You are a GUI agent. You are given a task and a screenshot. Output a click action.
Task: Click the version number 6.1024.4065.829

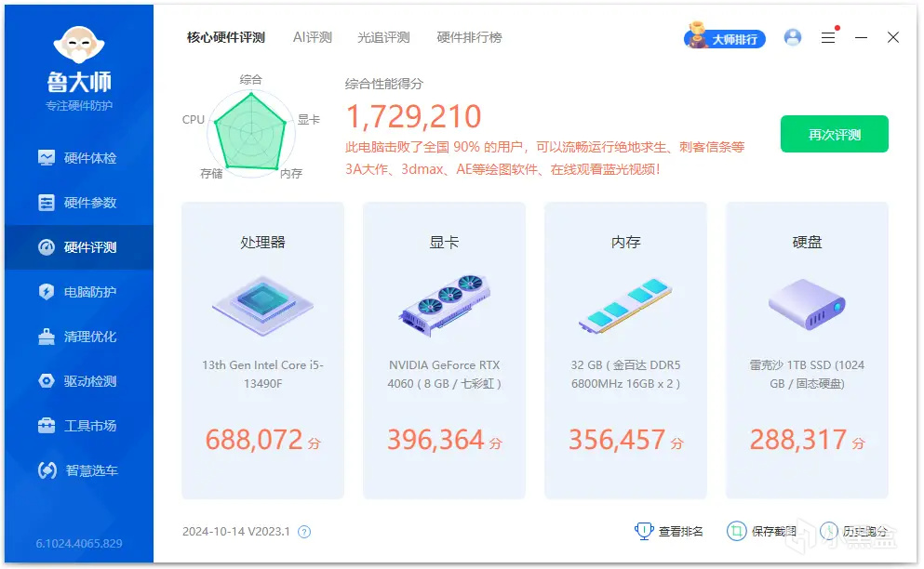point(79,544)
